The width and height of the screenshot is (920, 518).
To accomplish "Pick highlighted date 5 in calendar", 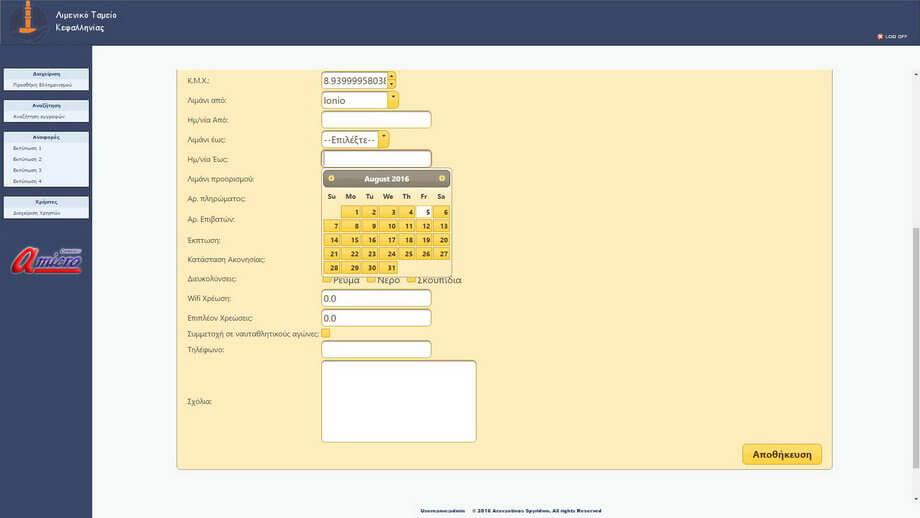I will click(425, 212).
